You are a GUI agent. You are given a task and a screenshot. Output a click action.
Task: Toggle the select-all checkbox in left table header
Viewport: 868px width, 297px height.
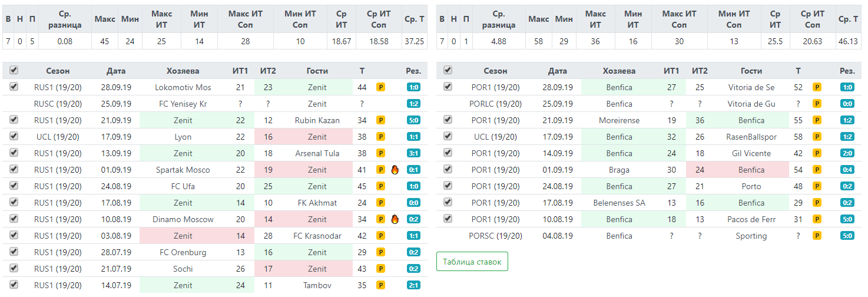(14, 70)
